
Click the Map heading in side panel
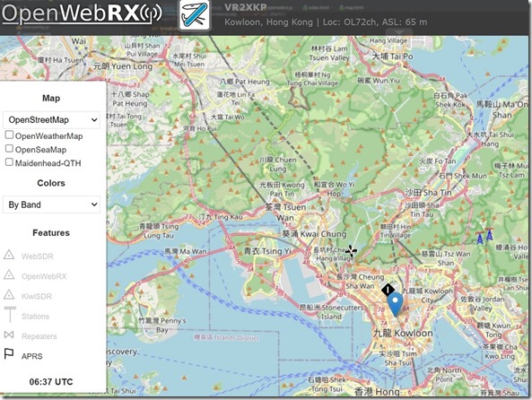[x=51, y=99]
